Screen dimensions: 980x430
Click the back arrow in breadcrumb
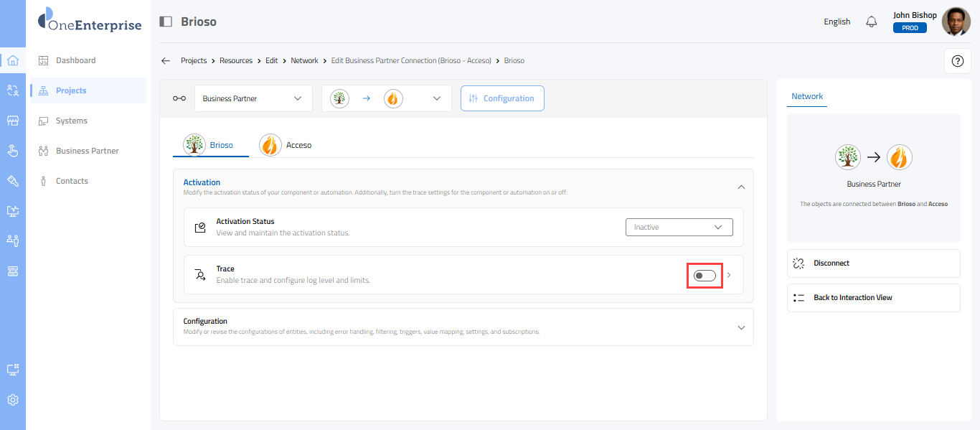(166, 61)
